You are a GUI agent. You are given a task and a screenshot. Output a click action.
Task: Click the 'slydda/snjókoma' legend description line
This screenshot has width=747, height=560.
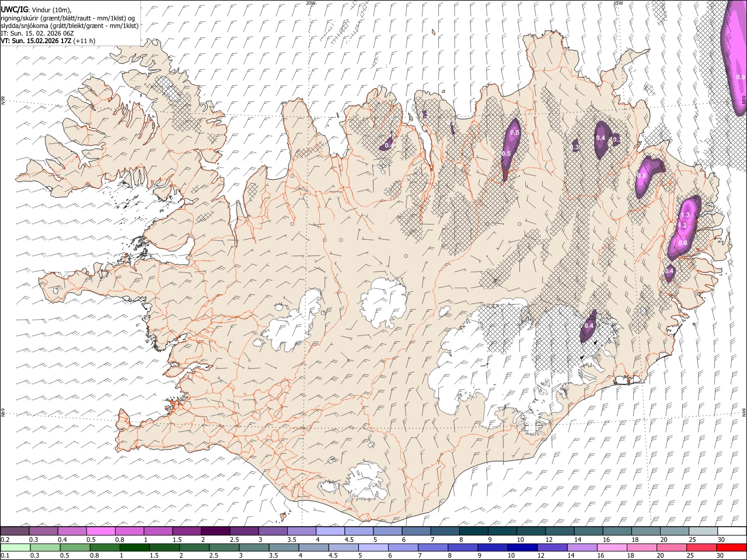tap(69, 26)
